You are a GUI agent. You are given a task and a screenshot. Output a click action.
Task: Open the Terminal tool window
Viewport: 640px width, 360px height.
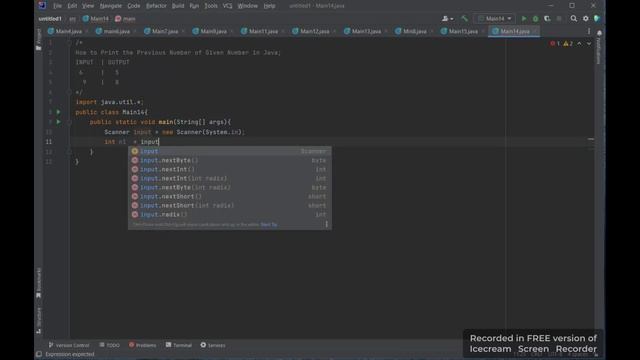click(179, 345)
